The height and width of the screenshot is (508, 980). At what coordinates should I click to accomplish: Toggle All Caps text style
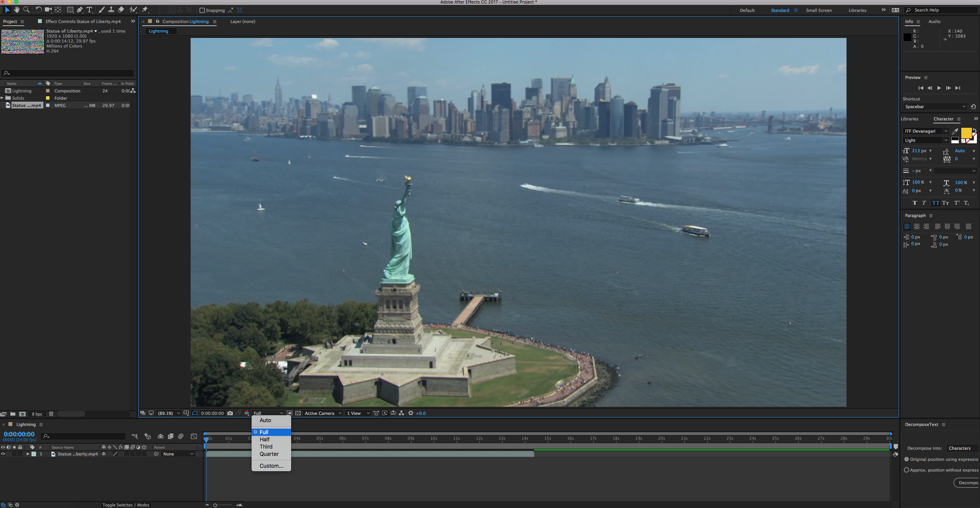click(936, 203)
